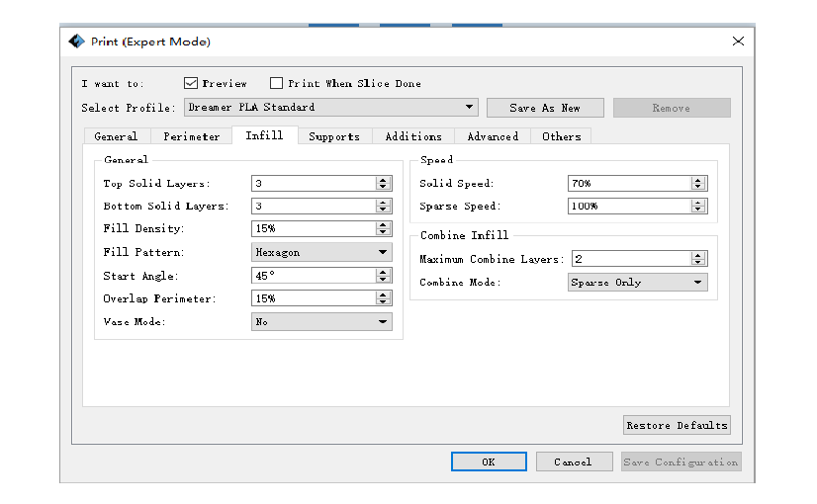Switch to the Perimeter tab
The image size is (817, 504).
pos(192,136)
